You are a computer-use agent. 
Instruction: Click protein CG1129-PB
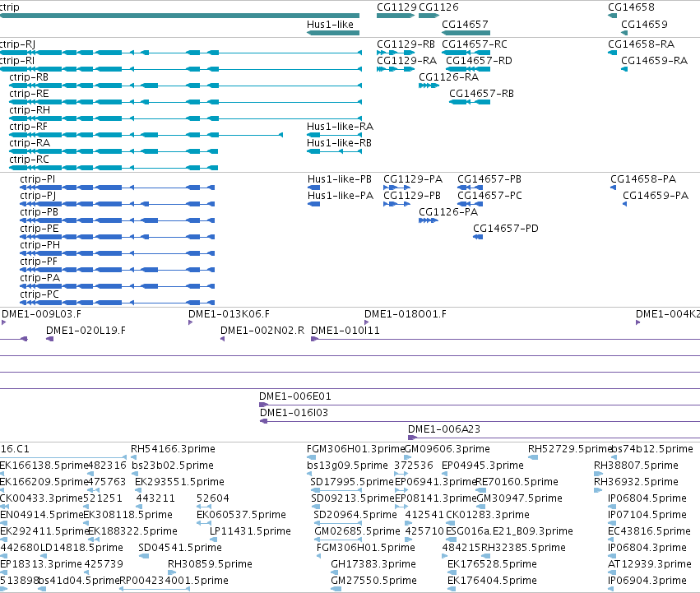396,204
